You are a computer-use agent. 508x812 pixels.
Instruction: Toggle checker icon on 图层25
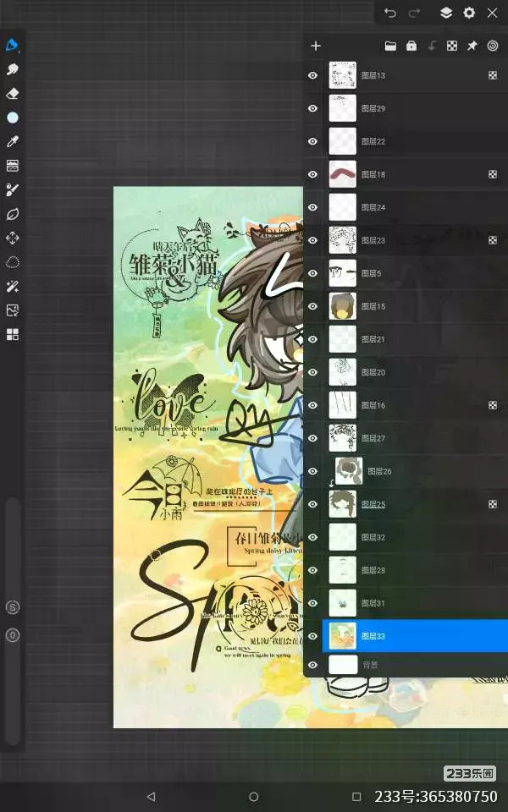[x=493, y=504]
